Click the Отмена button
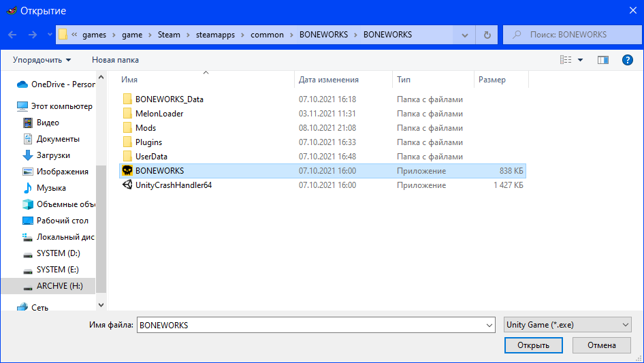The image size is (644, 363). pos(601,345)
